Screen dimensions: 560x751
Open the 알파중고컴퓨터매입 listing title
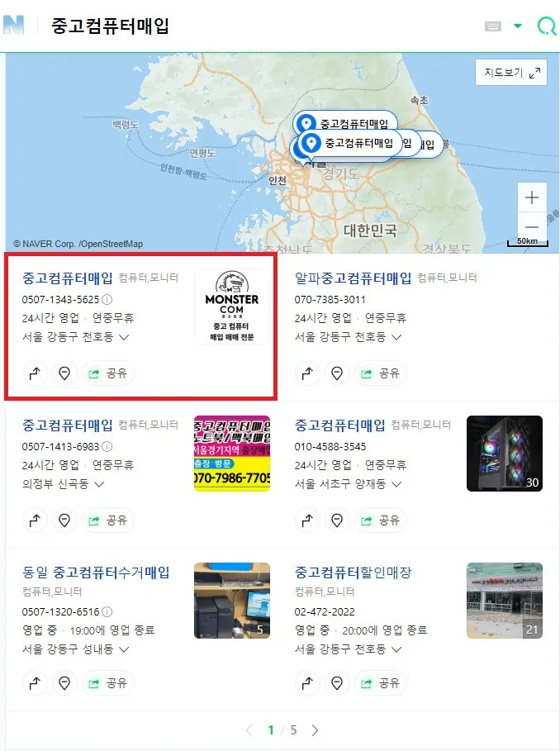353,278
